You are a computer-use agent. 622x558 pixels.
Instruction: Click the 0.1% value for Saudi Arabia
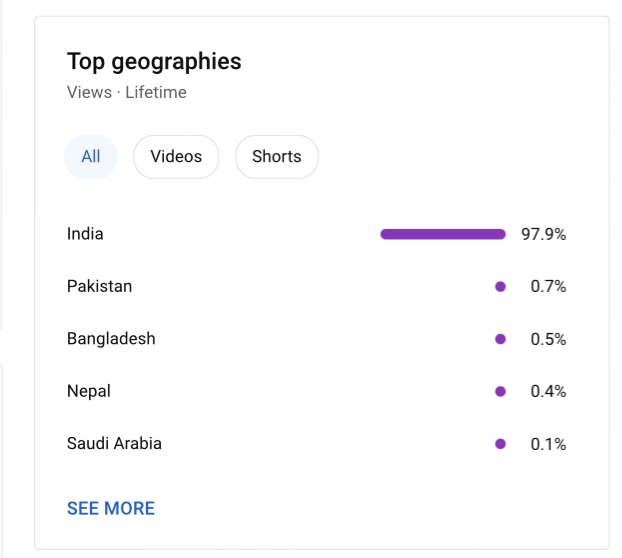(548, 444)
